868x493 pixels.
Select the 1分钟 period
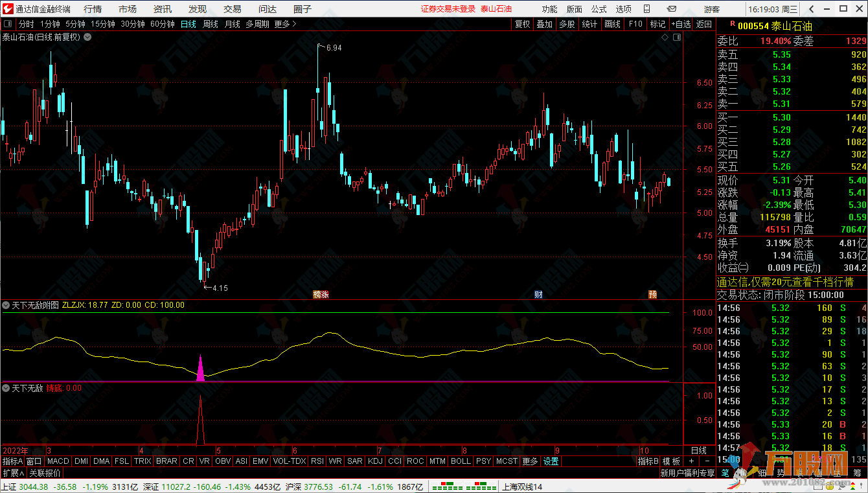(50, 24)
